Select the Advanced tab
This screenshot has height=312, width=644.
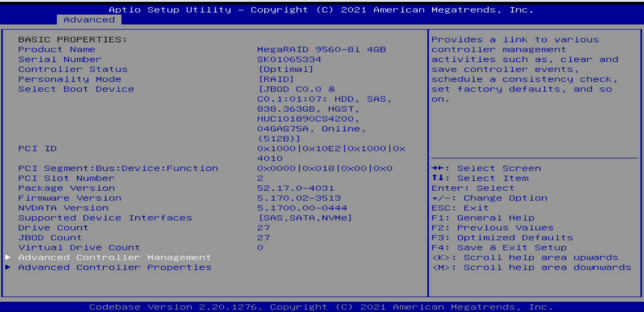pos(89,20)
